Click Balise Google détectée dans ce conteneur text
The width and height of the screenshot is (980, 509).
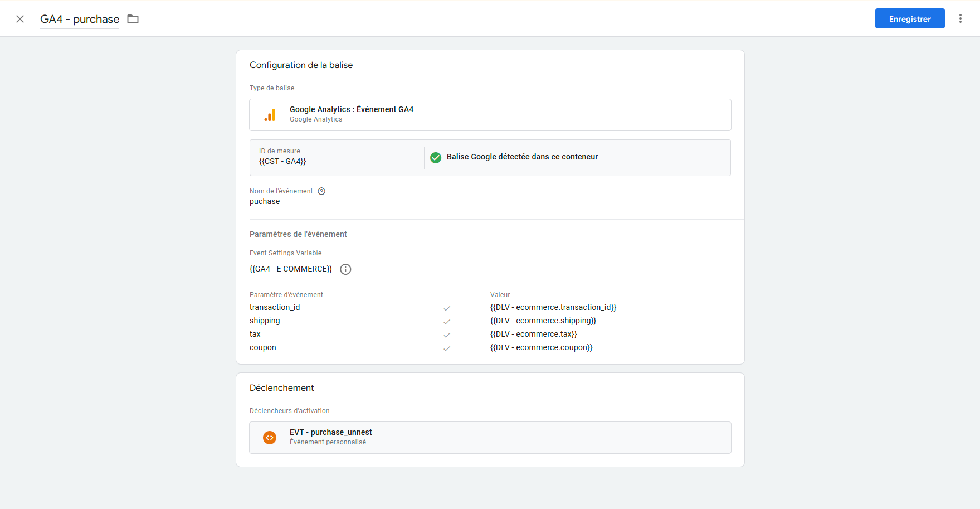pyautogui.click(x=523, y=157)
